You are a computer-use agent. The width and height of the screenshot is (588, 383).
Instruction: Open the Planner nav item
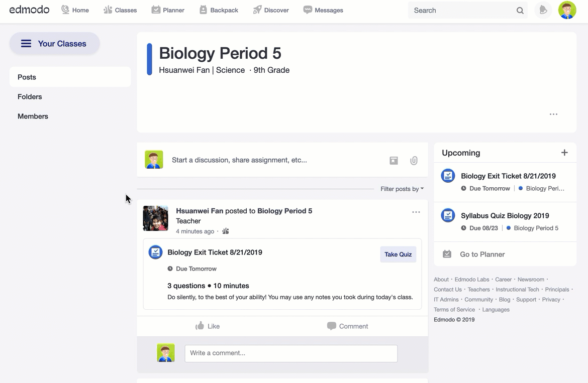click(168, 10)
